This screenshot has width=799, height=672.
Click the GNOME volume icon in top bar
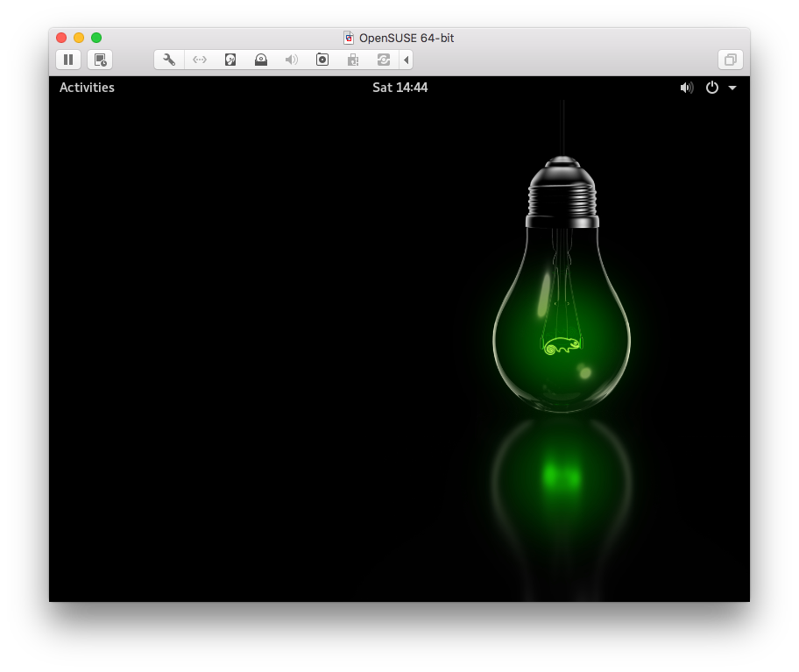[x=686, y=88]
